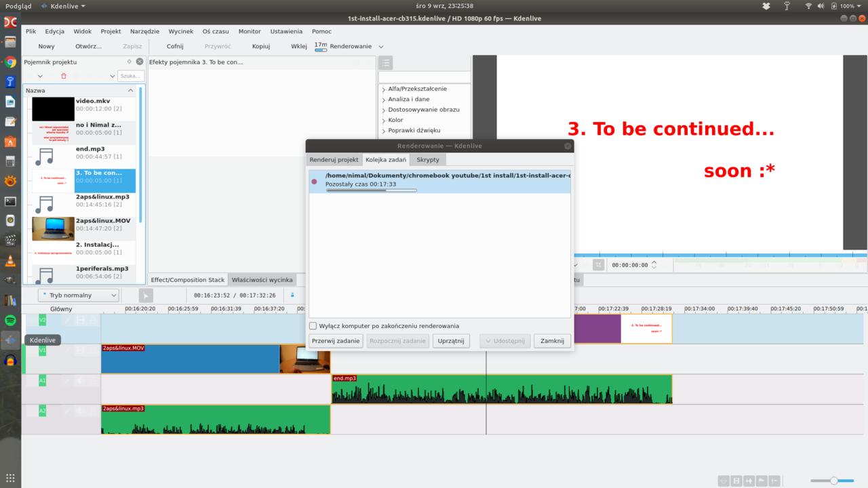Open the Dropbox tray icon
The width and height of the screenshot is (868, 488).
pos(766,6)
